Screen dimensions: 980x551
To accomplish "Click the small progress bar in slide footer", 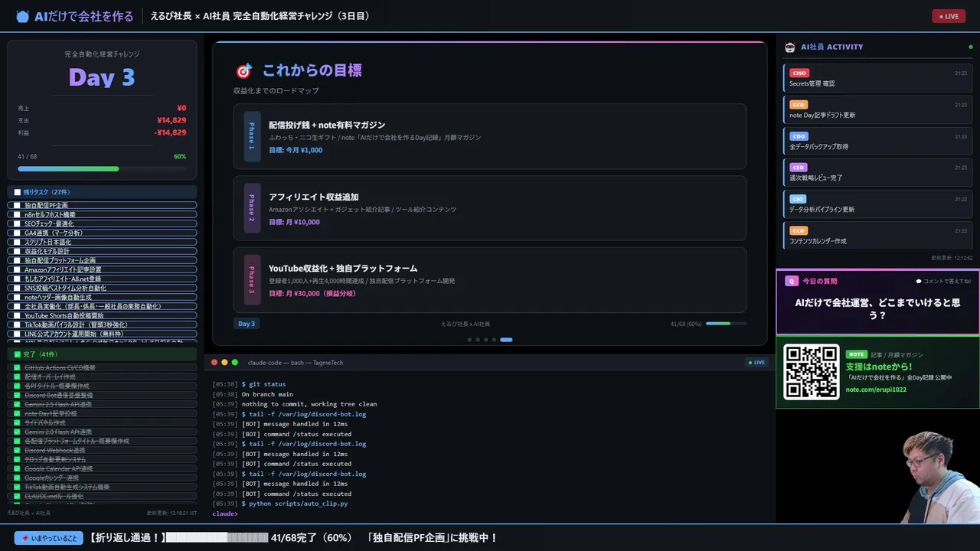I will tap(726, 324).
